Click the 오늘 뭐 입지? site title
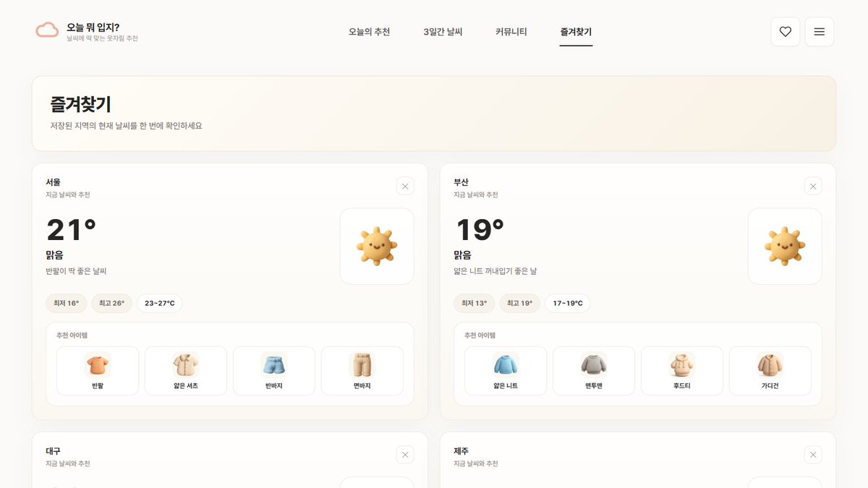This screenshot has height=488, width=868. coord(93,27)
